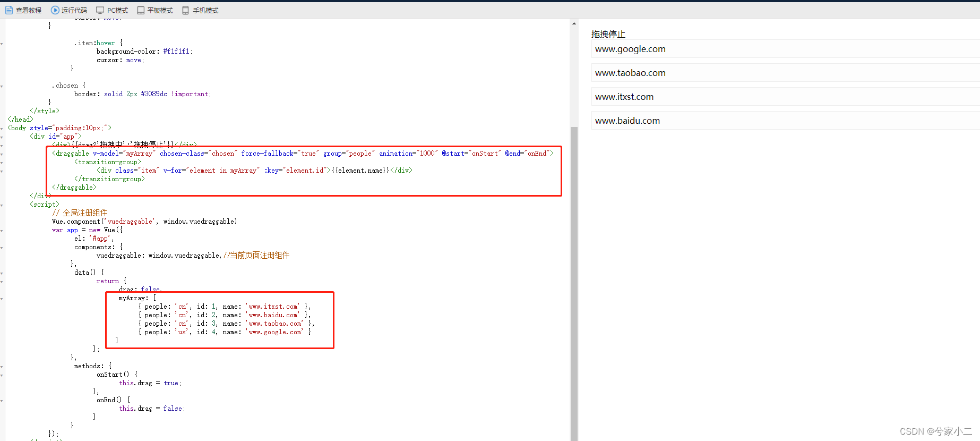Click the 'this.drag = true;' code line
The height and width of the screenshot is (441, 980).
(150, 383)
